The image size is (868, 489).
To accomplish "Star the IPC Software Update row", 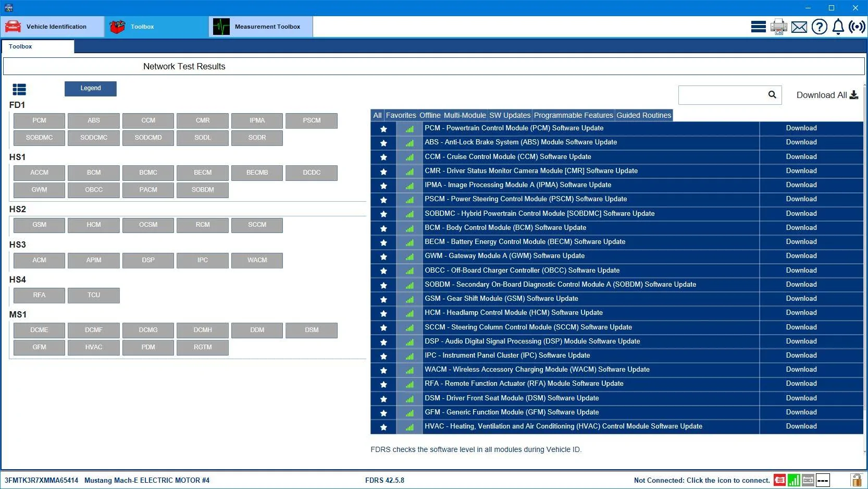I will click(383, 356).
